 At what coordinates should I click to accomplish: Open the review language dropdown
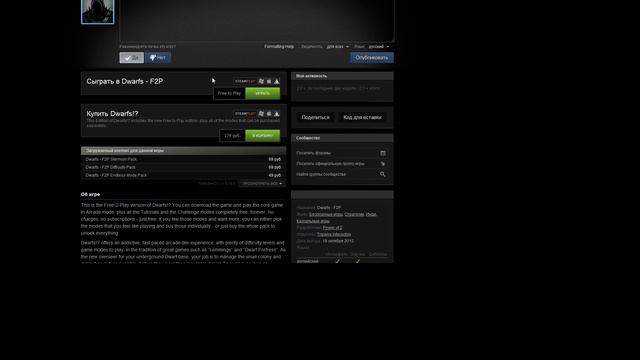(x=379, y=47)
